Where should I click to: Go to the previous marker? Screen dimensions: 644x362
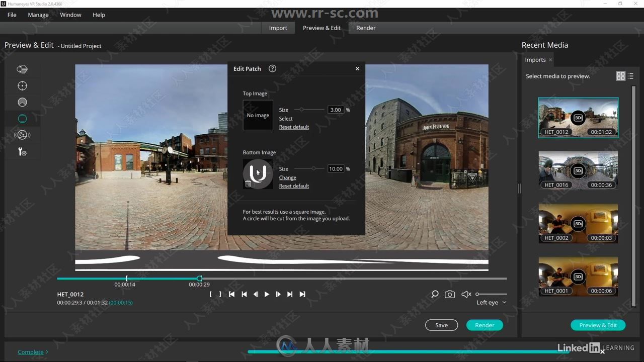(244, 294)
